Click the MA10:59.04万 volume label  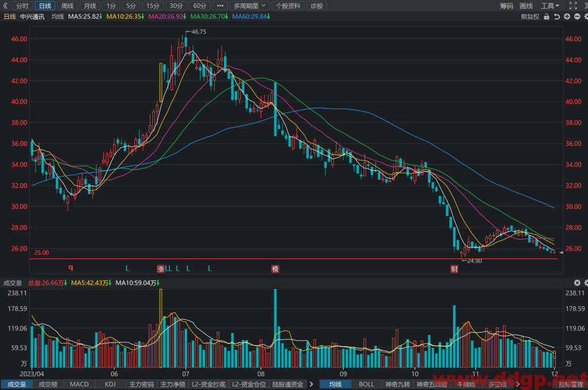[x=138, y=283]
